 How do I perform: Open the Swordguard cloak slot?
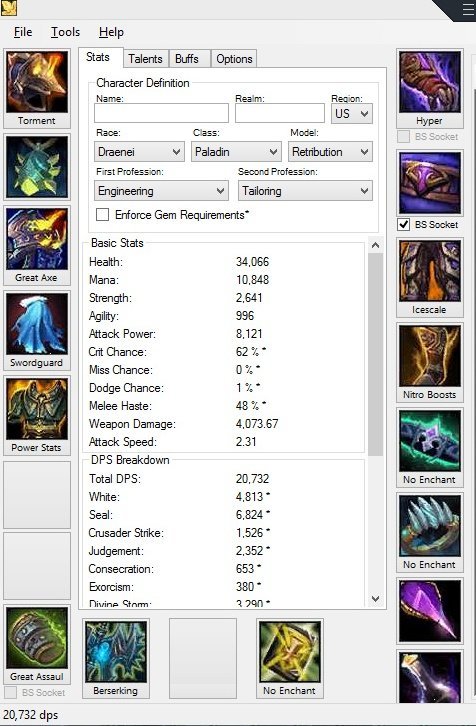[x=37, y=331]
